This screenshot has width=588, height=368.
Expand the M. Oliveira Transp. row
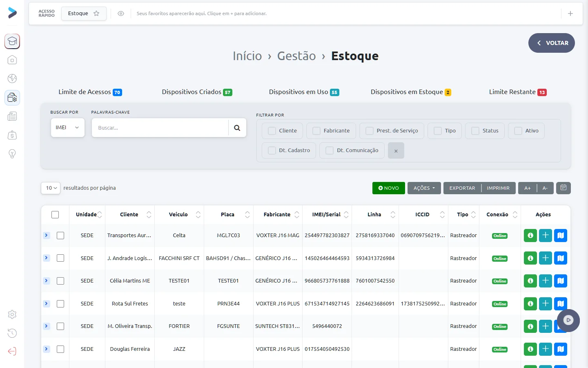click(x=47, y=326)
